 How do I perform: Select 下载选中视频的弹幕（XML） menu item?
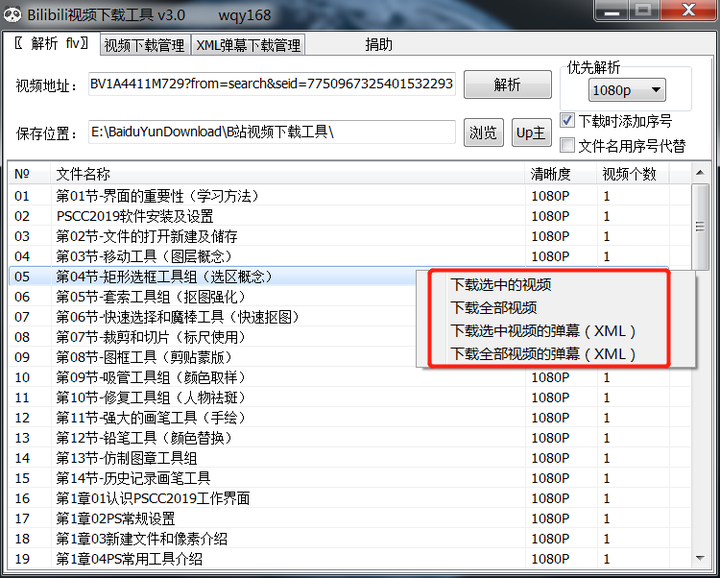pyautogui.click(x=543, y=331)
